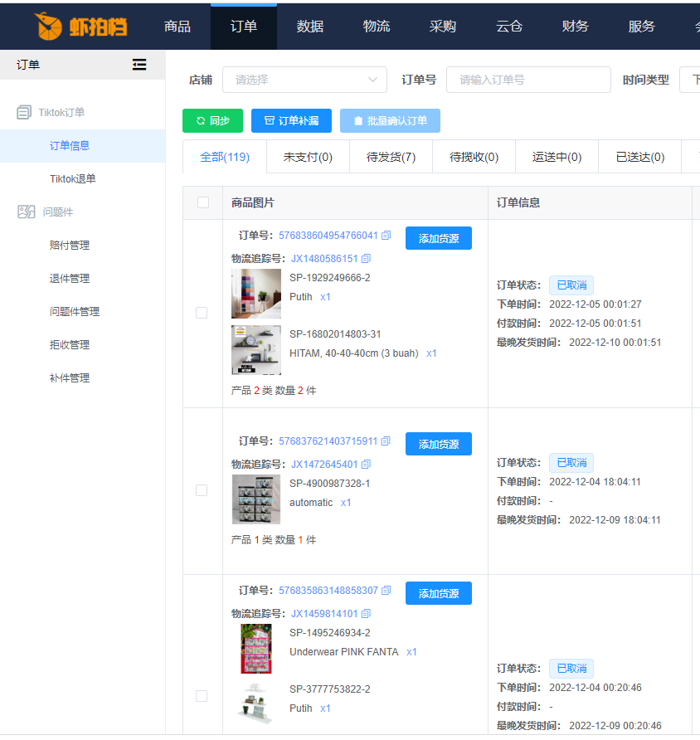Click product thumbnail for SP-4900987328-1

point(256,499)
